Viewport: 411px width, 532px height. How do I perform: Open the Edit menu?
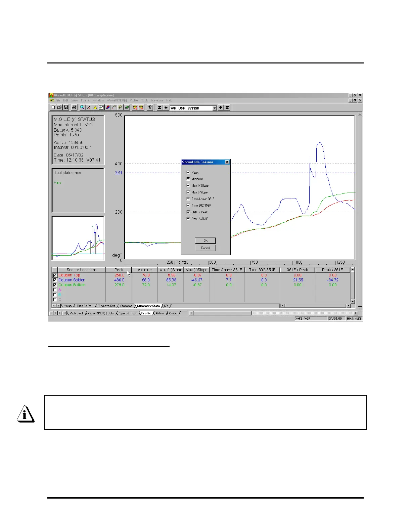(x=65, y=100)
